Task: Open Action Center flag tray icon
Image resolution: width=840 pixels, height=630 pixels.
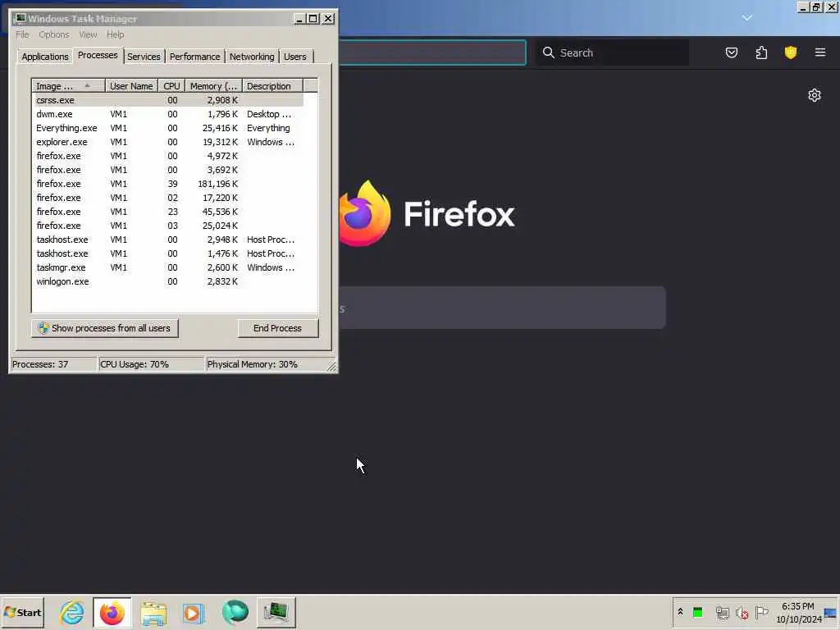Action: click(x=761, y=612)
